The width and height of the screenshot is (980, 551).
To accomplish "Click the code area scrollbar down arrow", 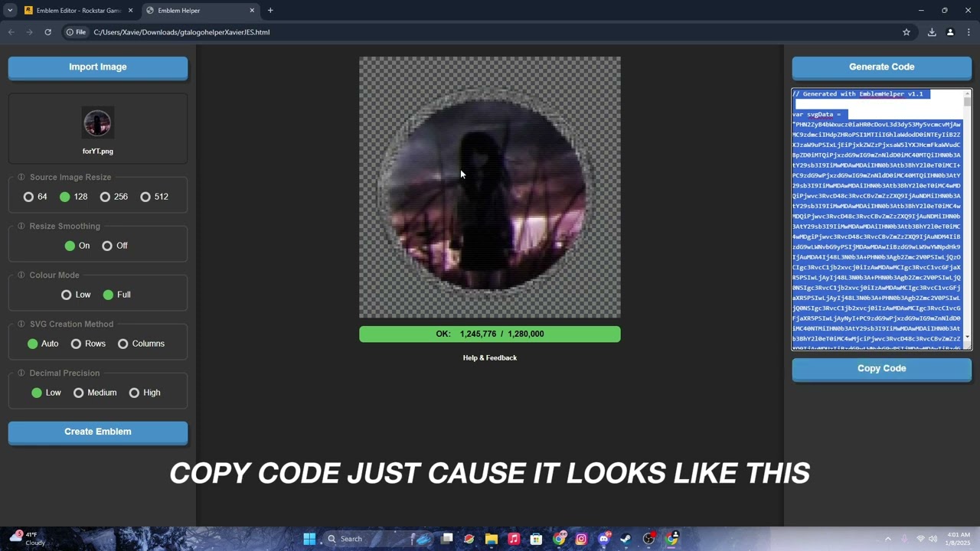I will 968,337.
